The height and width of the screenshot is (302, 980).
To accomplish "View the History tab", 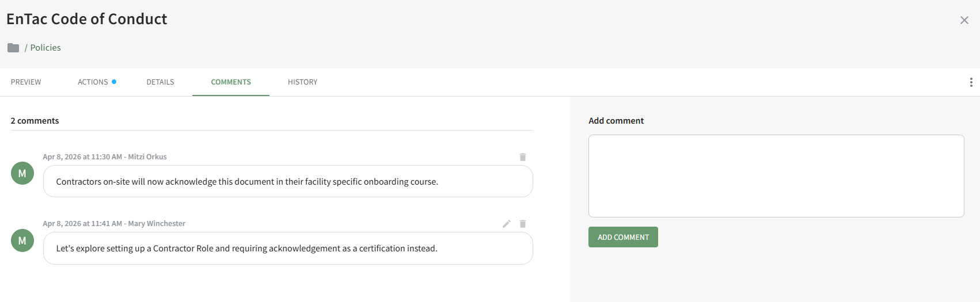I will click(x=302, y=82).
